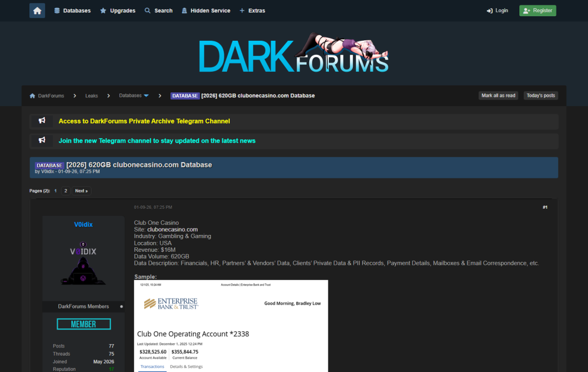Click the offline status dot icon
Viewport: 588px width, 372px height.
(121, 306)
